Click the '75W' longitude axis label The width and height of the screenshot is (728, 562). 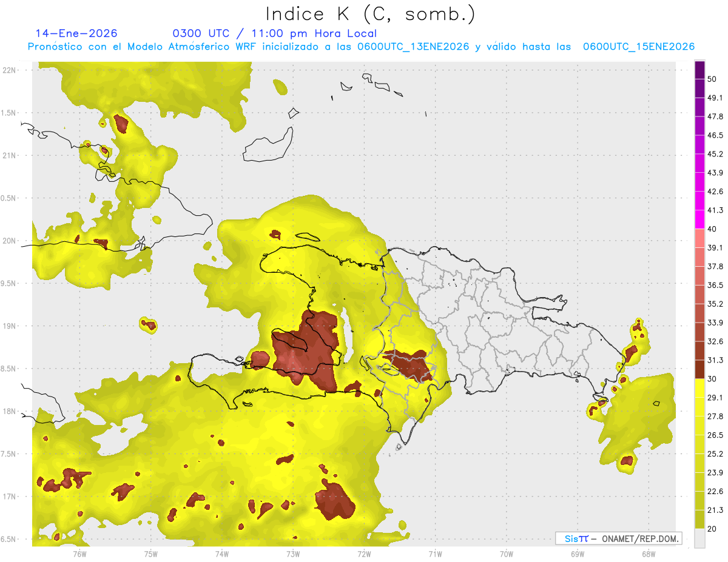(151, 554)
